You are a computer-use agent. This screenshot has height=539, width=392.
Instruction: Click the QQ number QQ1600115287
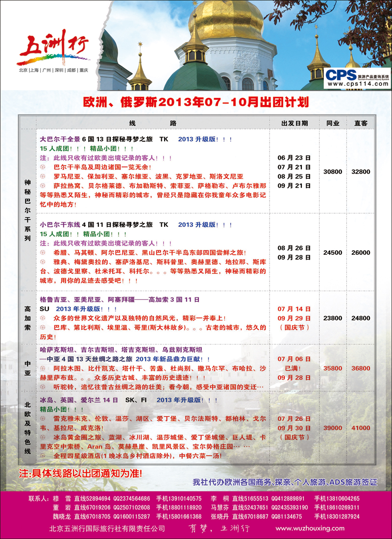(x=132, y=516)
